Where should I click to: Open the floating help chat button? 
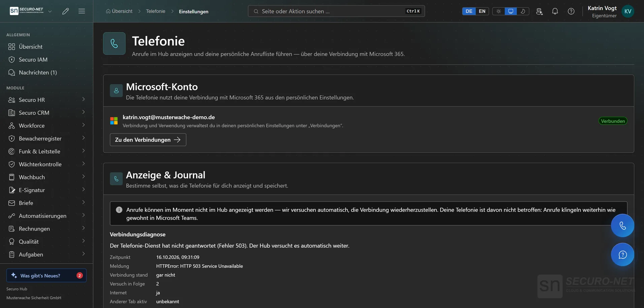(x=622, y=254)
